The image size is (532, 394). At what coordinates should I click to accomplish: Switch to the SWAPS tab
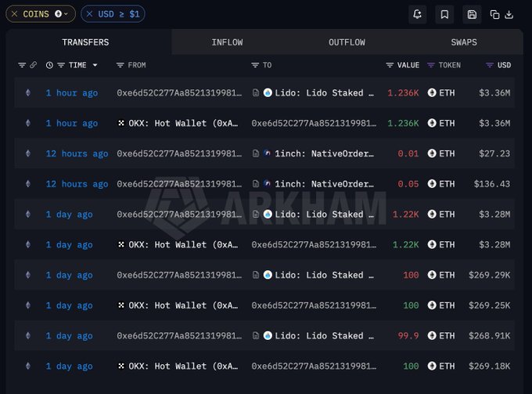pos(464,42)
